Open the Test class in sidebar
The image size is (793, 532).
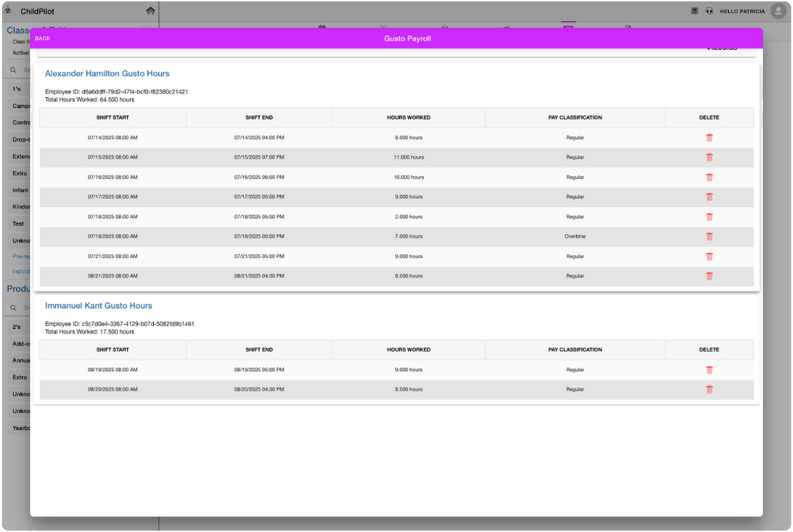coord(18,224)
